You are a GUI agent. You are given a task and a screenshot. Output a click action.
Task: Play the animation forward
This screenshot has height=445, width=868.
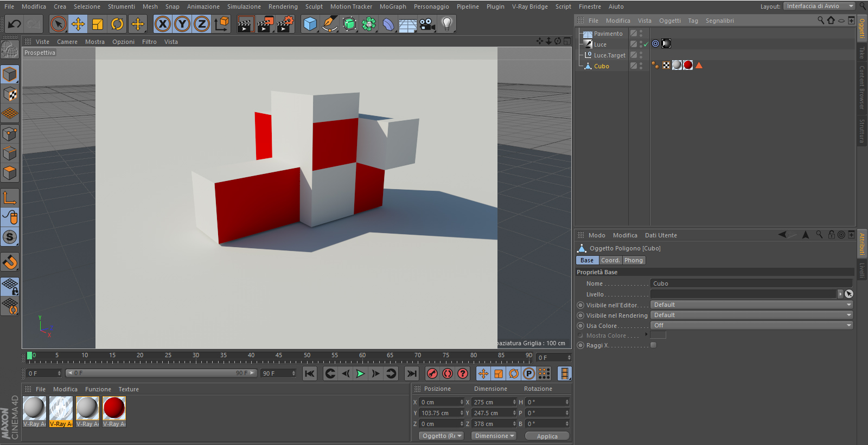click(x=360, y=373)
